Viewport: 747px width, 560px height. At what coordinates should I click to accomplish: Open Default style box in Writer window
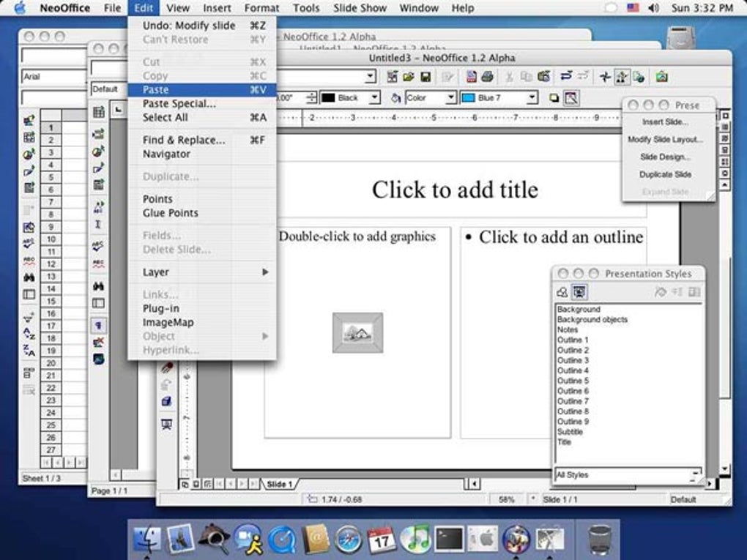(108, 89)
